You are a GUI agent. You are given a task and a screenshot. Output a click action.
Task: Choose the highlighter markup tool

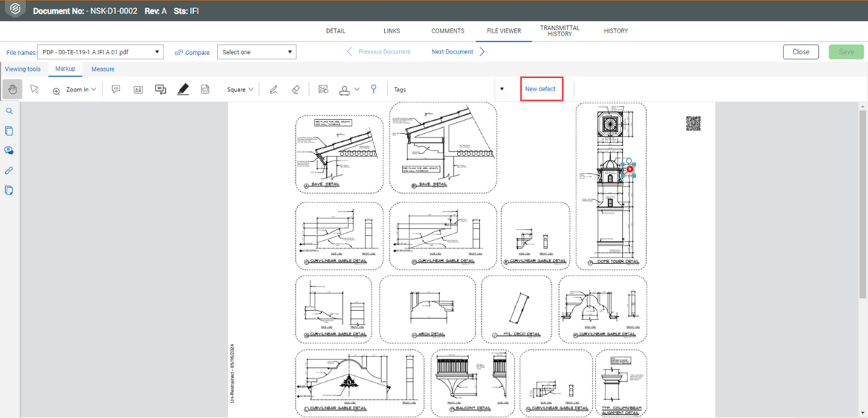coord(183,90)
